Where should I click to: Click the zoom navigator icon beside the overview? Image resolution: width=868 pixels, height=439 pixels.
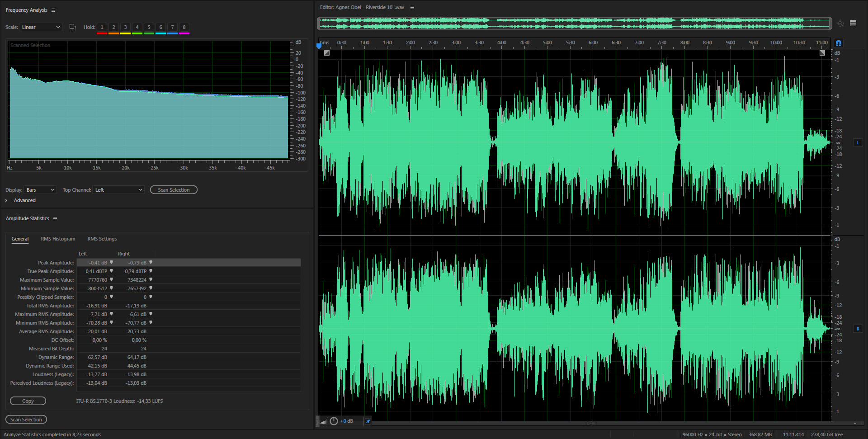(x=840, y=24)
